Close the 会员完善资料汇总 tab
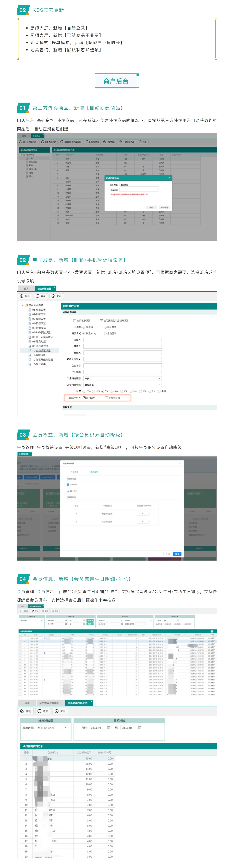Screen dimensions: 233x868 [x=91, y=701]
